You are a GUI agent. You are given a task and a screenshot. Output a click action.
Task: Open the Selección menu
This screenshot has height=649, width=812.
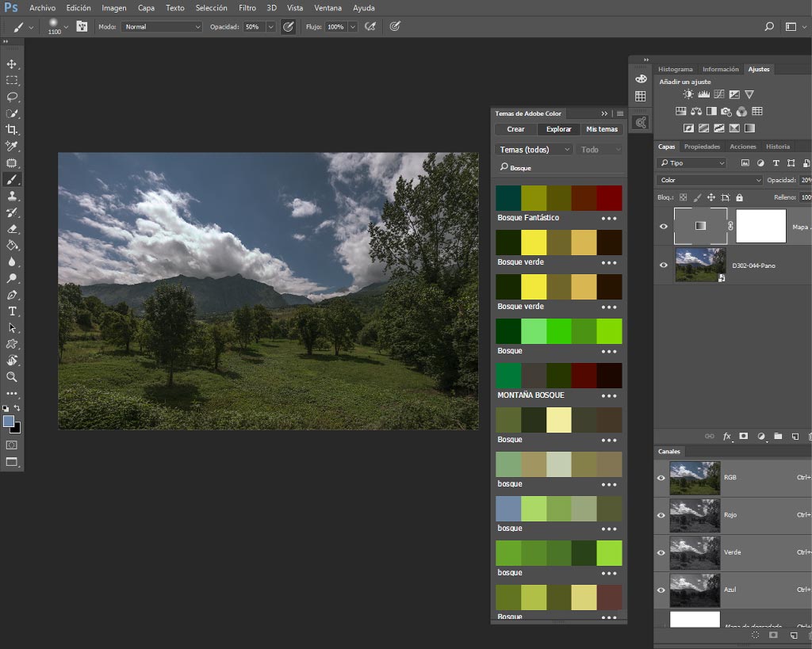[x=211, y=8]
